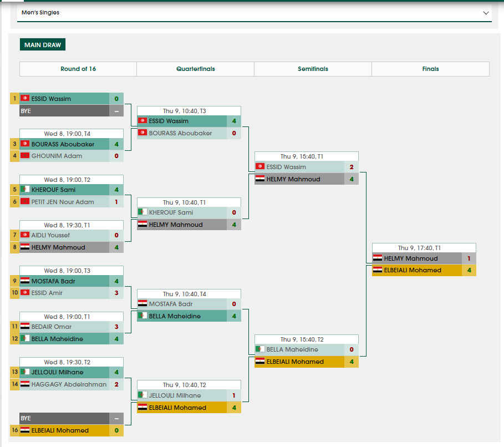The width and height of the screenshot is (504, 447).
Task: Click ELBEIALI Mohamed's name in the Finals match
Action: coord(413,270)
